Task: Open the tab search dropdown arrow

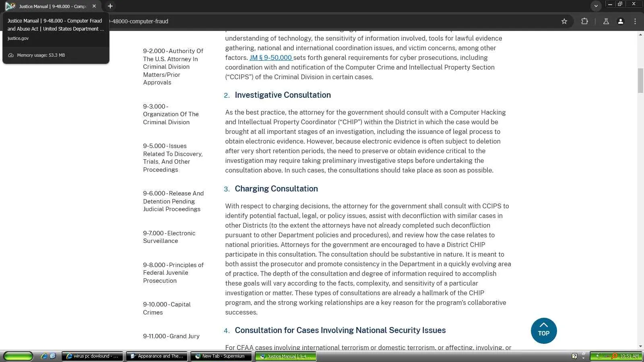Action: coord(596,6)
